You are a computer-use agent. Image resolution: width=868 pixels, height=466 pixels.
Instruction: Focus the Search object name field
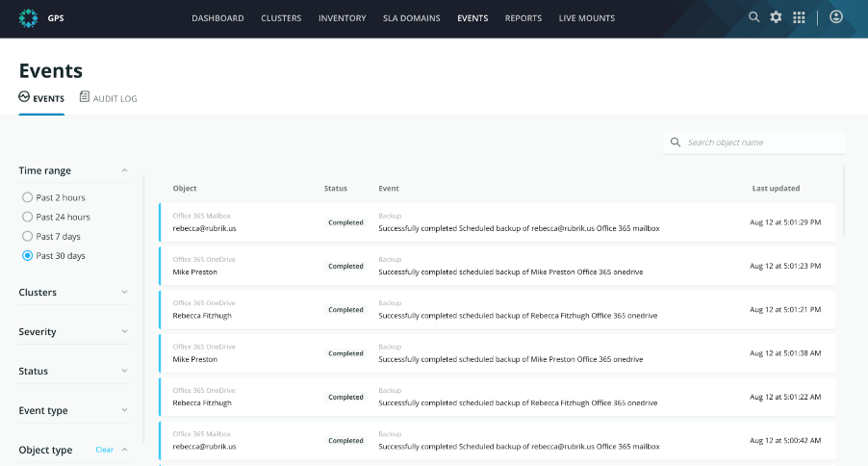click(753, 142)
